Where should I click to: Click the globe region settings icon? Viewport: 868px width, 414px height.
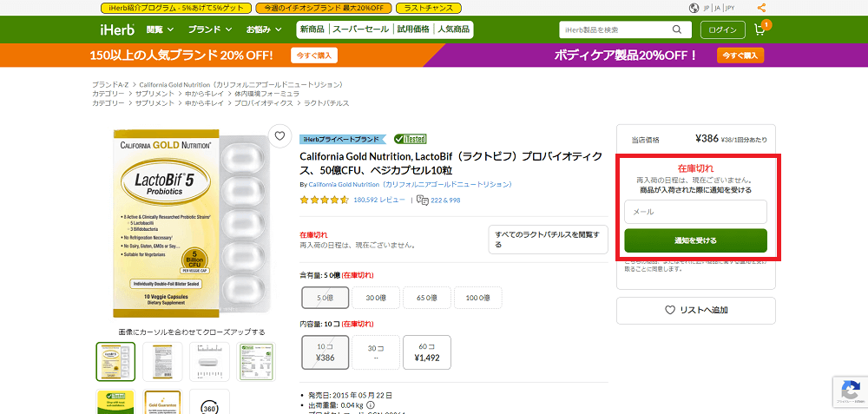(x=694, y=8)
